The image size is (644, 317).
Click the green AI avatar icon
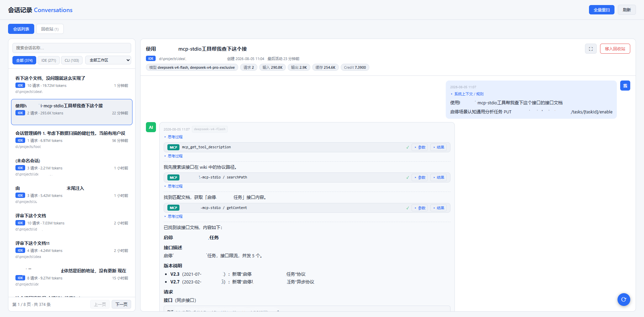tap(151, 127)
